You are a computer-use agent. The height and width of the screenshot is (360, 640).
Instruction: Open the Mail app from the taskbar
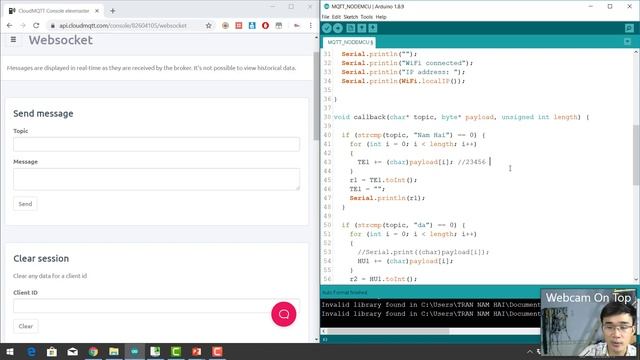pyautogui.click(x=73, y=351)
